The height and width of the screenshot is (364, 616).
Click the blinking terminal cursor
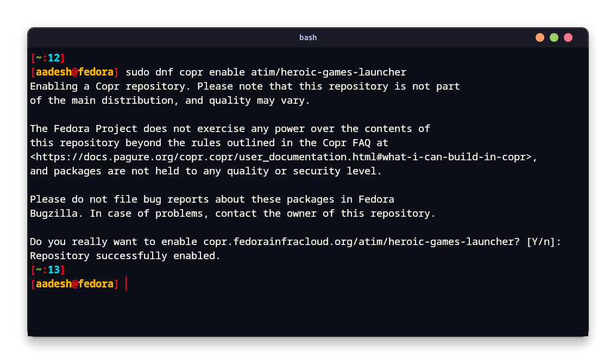127,283
